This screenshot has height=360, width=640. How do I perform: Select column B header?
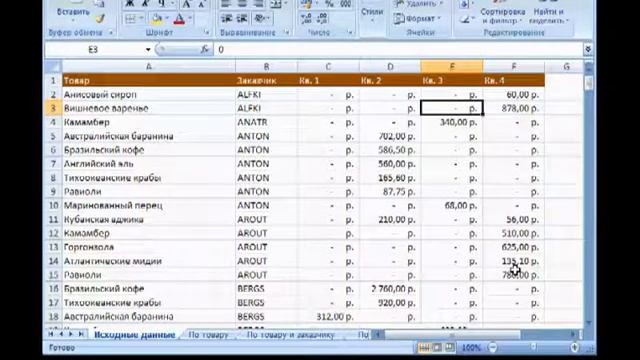click(266, 67)
